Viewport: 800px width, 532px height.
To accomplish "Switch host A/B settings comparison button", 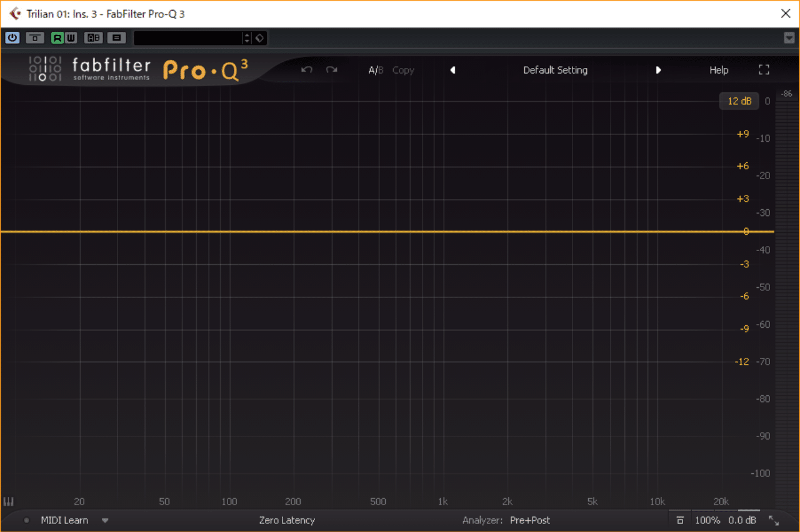I will pos(94,38).
